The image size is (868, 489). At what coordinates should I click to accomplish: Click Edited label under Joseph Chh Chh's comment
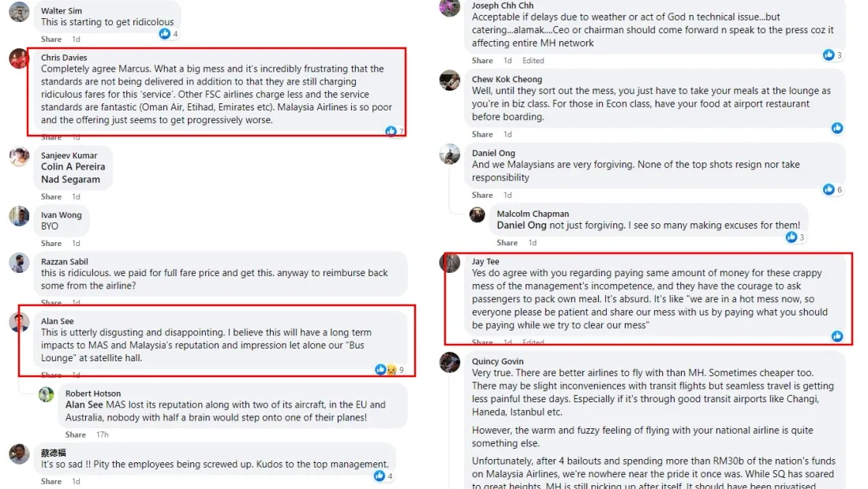533,61
